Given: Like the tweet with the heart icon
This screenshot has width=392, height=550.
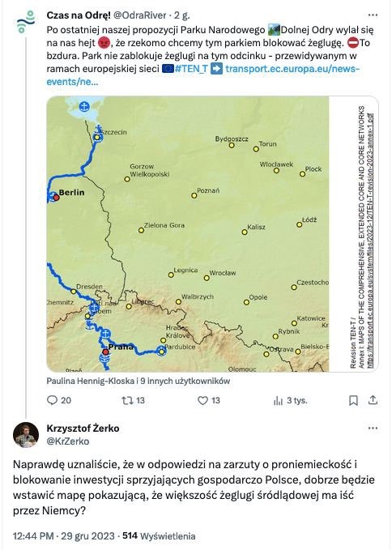Looking at the screenshot, I should (x=203, y=400).
